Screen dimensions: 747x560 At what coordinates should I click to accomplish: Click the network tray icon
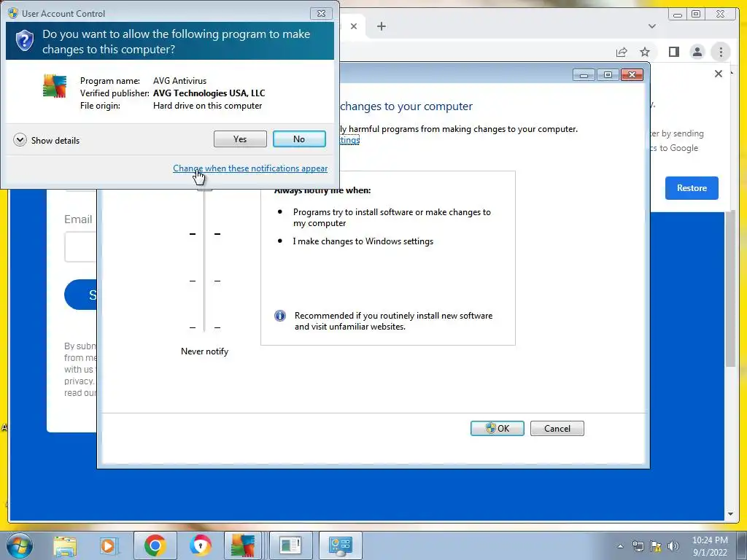click(x=638, y=546)
